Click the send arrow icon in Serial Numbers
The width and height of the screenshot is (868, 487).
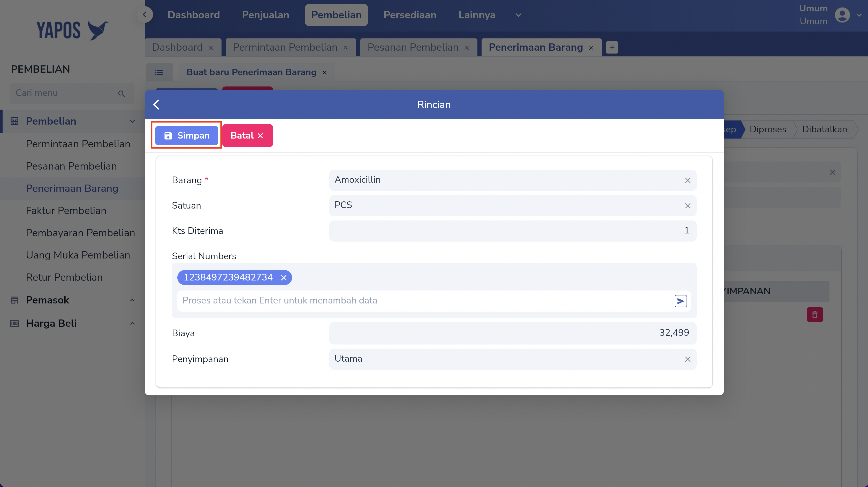pyautogui.click(x=680, y=301)
